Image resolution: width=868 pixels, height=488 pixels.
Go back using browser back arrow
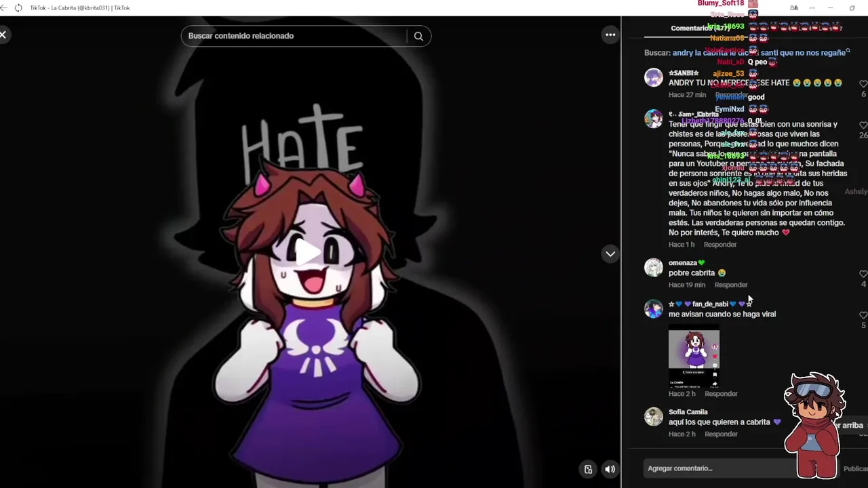tap(3, 7)
